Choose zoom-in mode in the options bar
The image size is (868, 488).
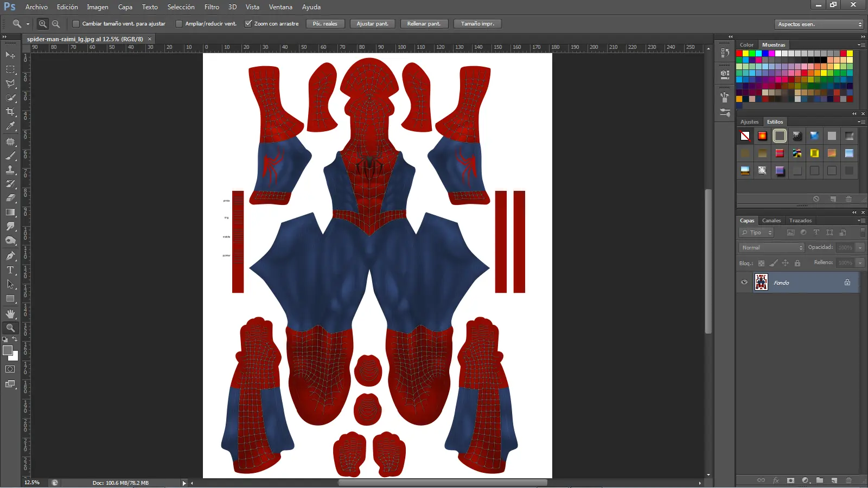[43, 24]
